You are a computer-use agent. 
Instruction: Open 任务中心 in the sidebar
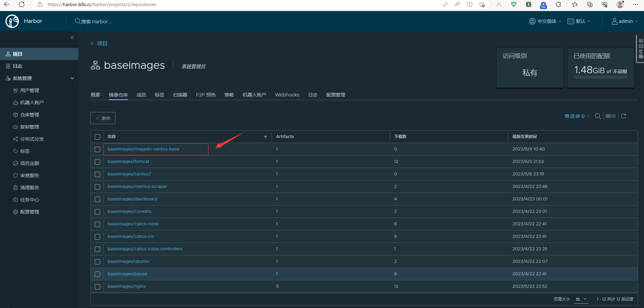29,199
